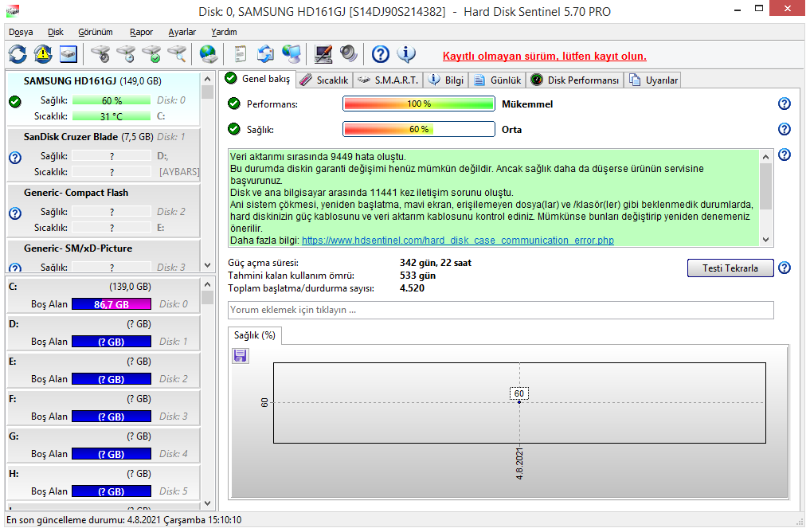
Task: Click the scroll down arrow of partition list
Action: coord(208,503)
